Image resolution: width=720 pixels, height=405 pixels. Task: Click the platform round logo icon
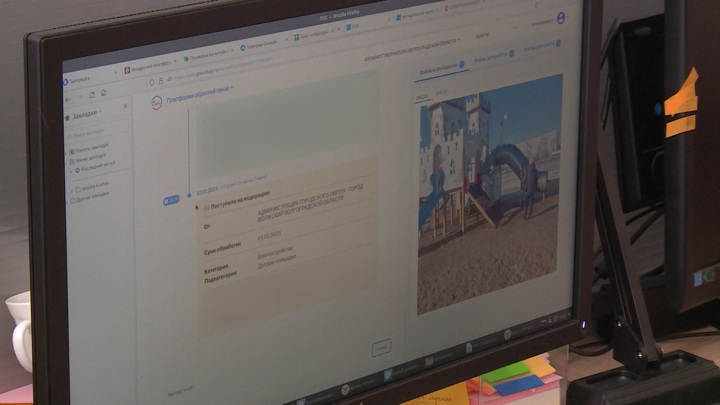click(x=156, y=103)
